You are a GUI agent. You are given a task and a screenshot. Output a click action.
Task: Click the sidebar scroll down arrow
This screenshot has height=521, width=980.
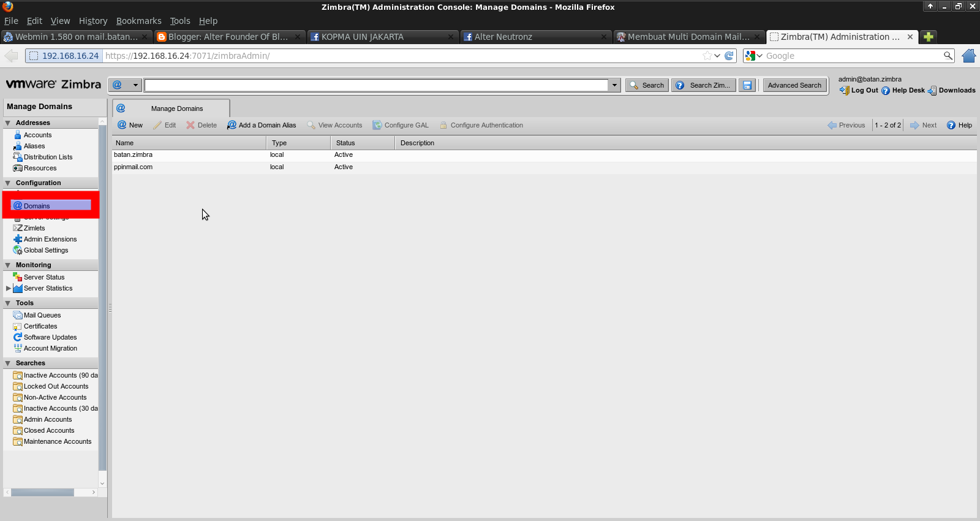coord(102,484)
